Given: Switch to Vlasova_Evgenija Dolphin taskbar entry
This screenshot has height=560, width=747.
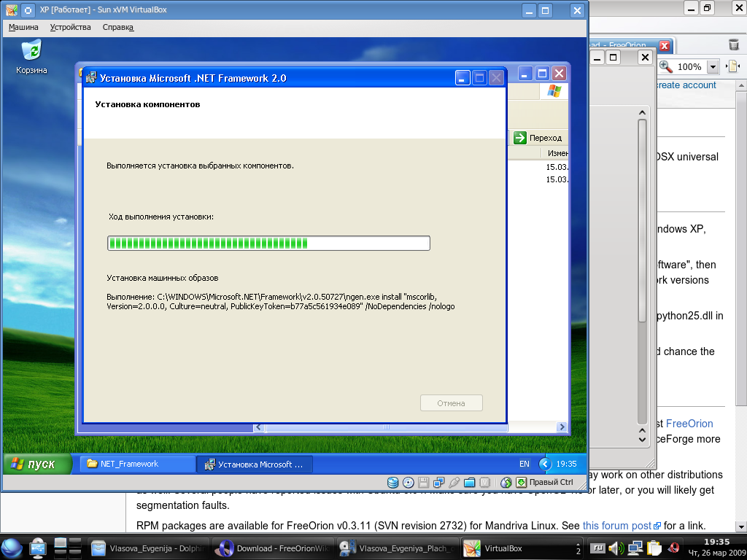Looking at the screenshot, I should 149,548.
